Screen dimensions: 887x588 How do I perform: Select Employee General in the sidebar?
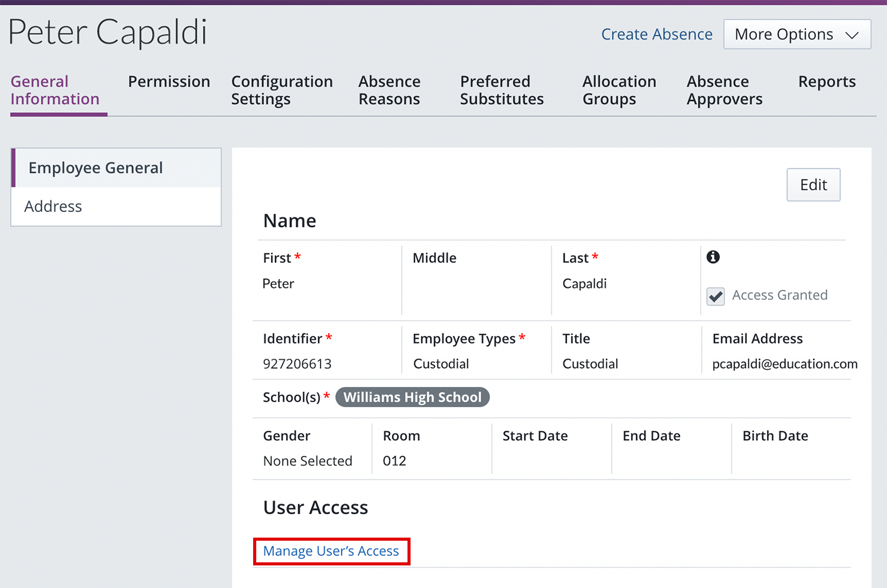(116, 168)
